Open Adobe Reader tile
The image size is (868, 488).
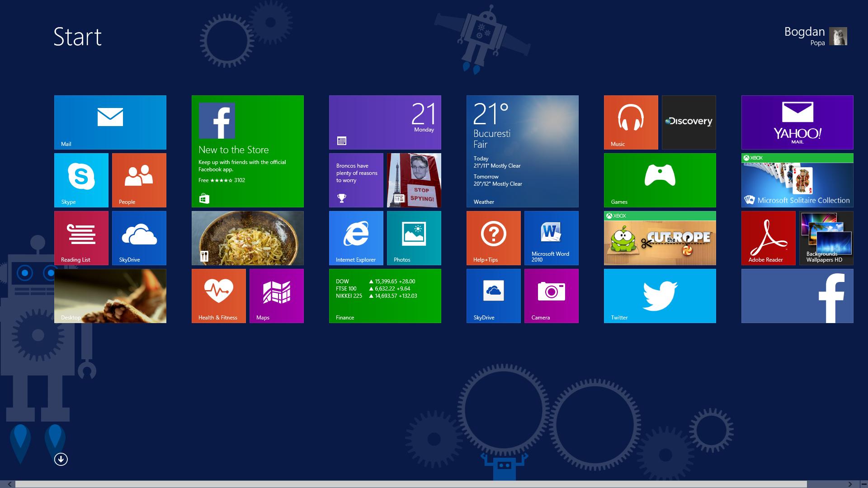pyautogui.click(x=769, y=238)
